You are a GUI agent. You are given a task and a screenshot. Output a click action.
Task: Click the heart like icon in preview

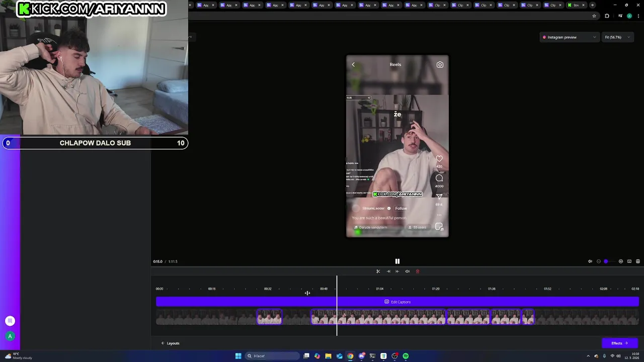[x=439, y=159]
